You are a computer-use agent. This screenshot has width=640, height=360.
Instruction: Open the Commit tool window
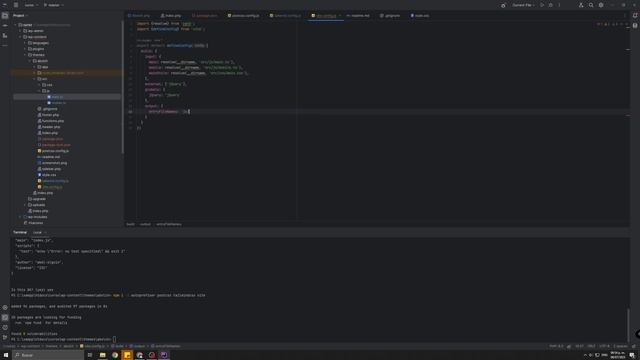(x=5, y=25)
